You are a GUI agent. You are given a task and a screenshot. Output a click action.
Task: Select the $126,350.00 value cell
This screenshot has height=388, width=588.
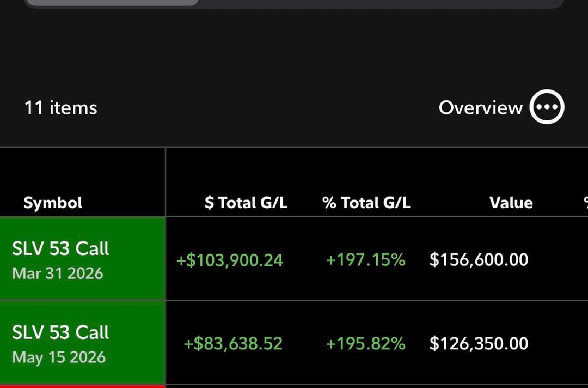(x=479, y=344)
